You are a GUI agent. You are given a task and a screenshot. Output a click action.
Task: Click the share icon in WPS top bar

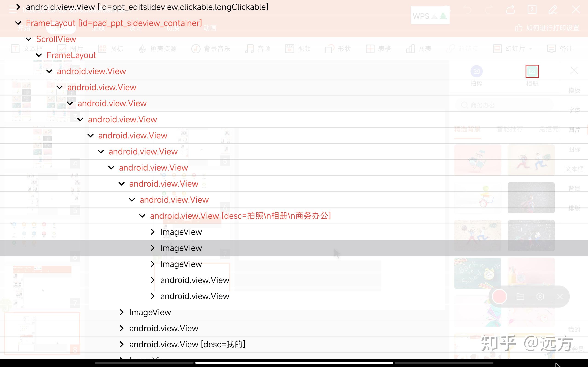[x=510, y=10]
